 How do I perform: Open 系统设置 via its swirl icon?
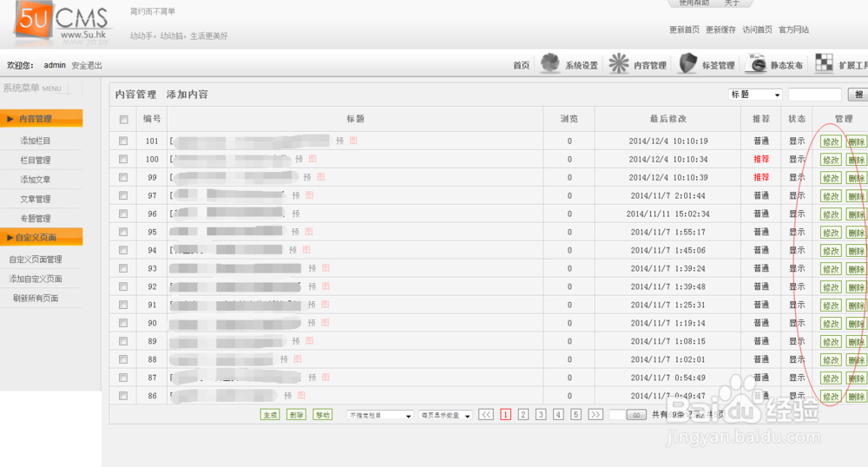pos(550,62)
